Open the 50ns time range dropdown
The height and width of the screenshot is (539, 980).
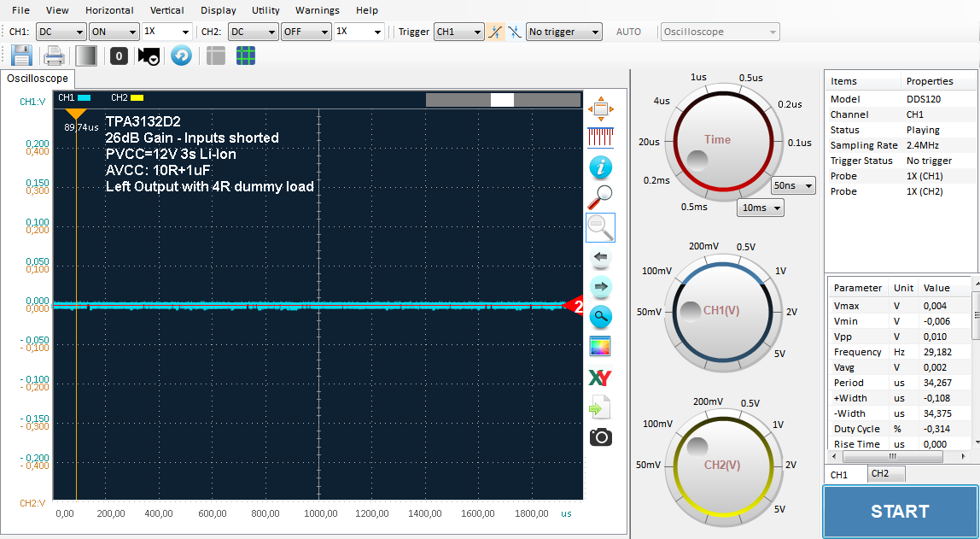(x=793, y=185)
